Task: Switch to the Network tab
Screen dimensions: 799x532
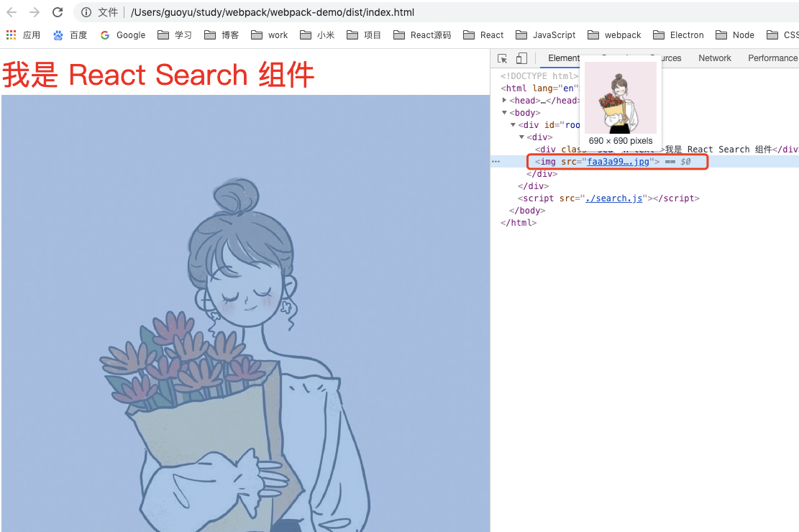Action: [x=714, y=58]
